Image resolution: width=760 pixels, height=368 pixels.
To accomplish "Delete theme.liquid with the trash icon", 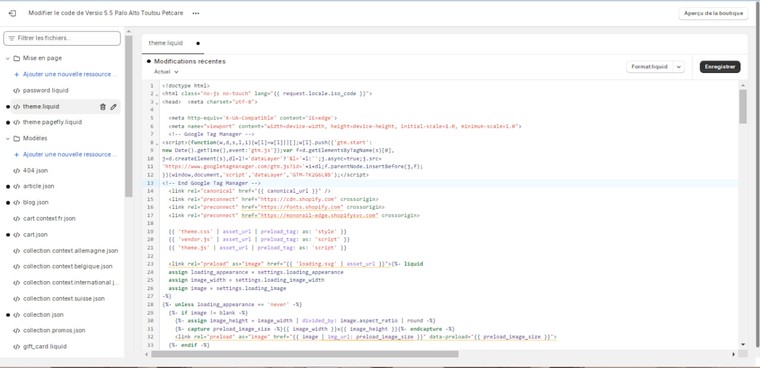I will click(x=102, y=107).
